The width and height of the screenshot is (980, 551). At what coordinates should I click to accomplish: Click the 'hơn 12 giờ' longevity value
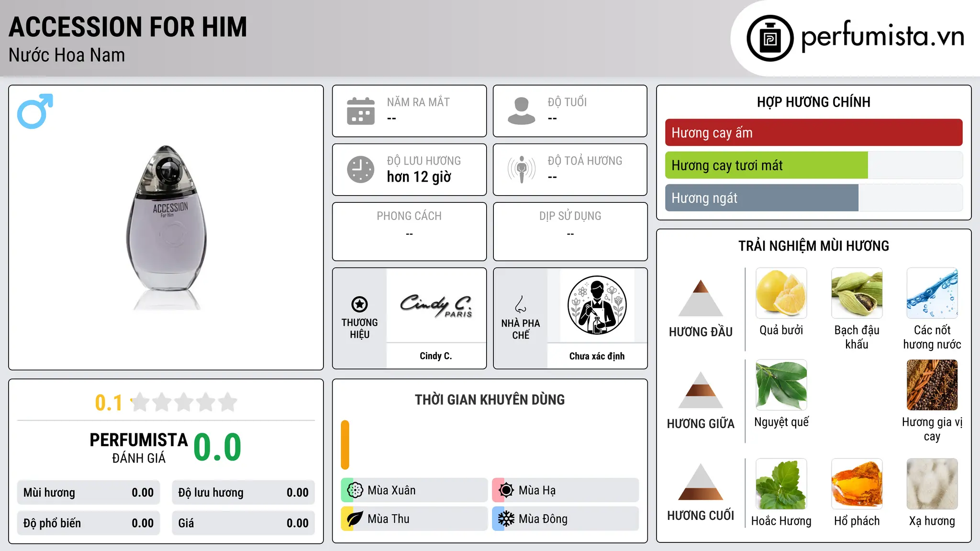[x=419, y=177]
